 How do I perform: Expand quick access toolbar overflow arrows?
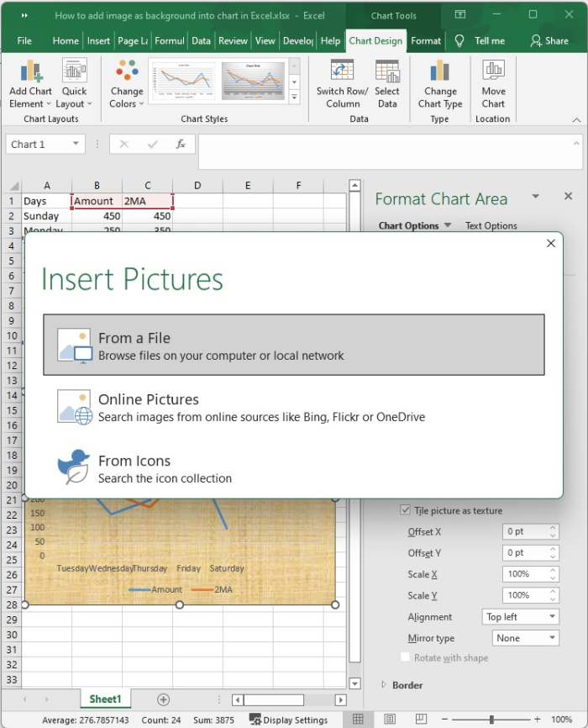pos(24,15)
